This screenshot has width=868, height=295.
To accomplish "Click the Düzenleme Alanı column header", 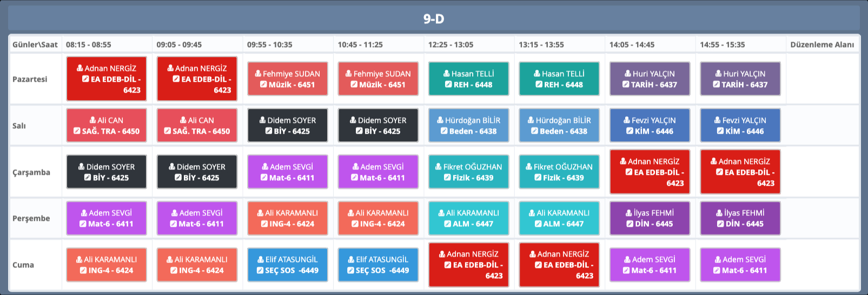I will click(x=822, y=44).
